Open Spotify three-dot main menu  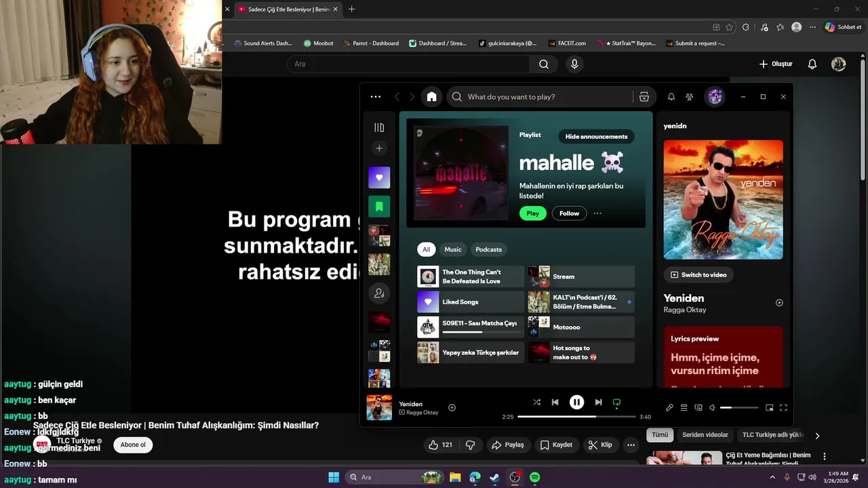[376, 97]
